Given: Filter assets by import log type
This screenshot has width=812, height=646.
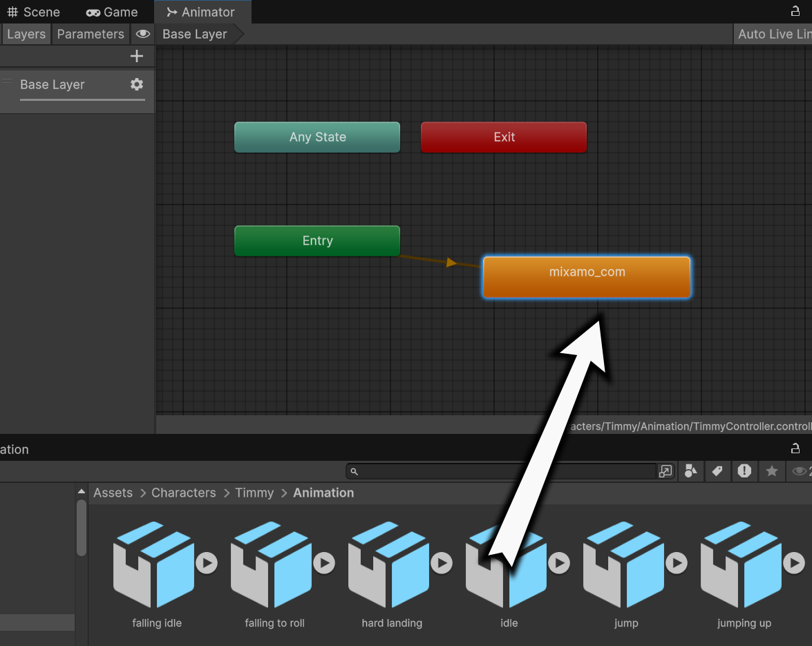Looking at the screenshot, I should pos(744,471).
